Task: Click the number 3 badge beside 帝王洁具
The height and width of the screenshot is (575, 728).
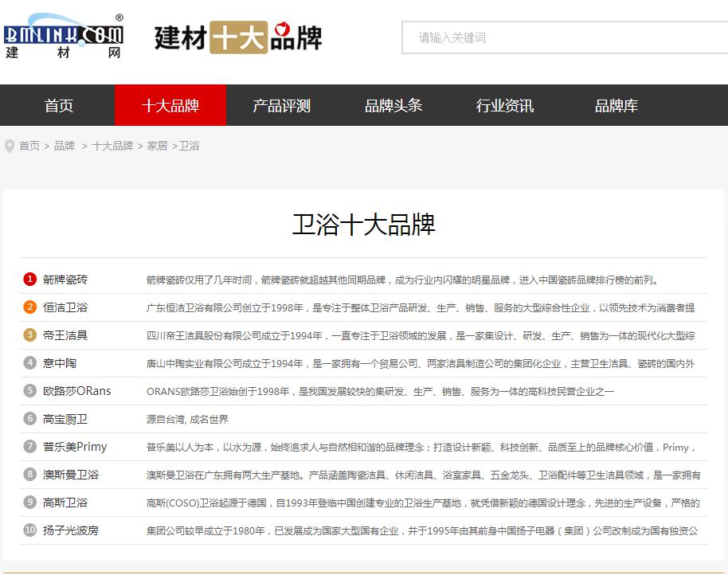Action: (30, 336)
